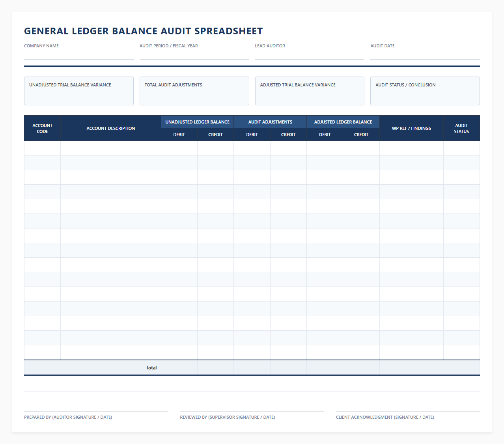Click the WP Ref / Findings header

411,128
